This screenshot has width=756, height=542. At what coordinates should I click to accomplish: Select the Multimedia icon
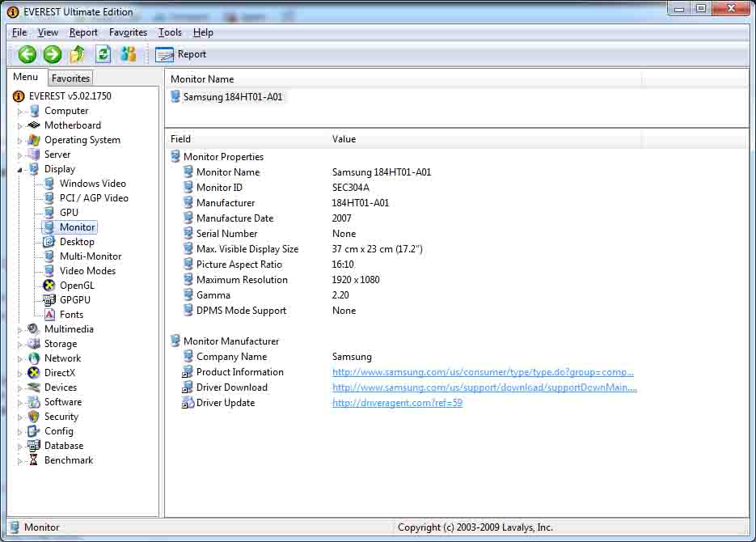click(x=34, y=329)
